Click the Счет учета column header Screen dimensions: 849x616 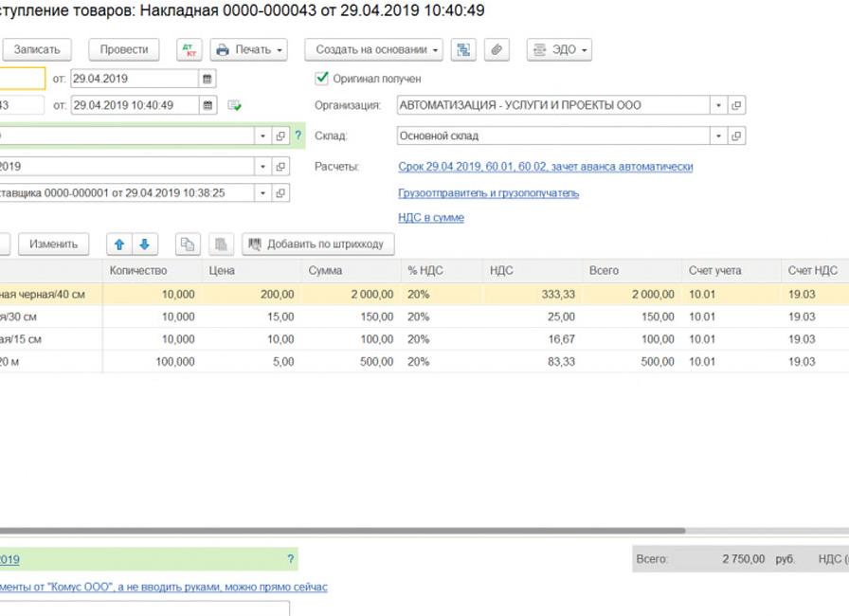[x=731, y=271]
